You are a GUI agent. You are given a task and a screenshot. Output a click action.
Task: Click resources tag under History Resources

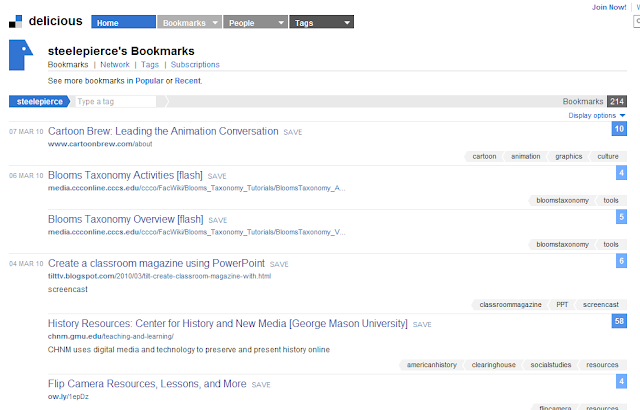[x=602, y=365]
